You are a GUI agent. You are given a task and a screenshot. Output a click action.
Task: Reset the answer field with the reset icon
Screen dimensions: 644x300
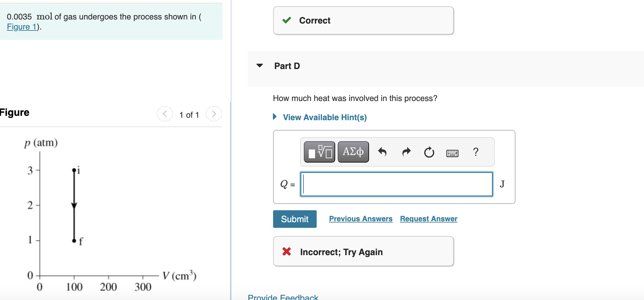click(429, 152)
